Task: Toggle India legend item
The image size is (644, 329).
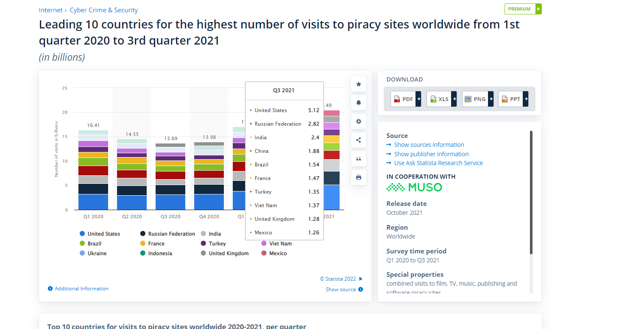Action: (211, 234)
